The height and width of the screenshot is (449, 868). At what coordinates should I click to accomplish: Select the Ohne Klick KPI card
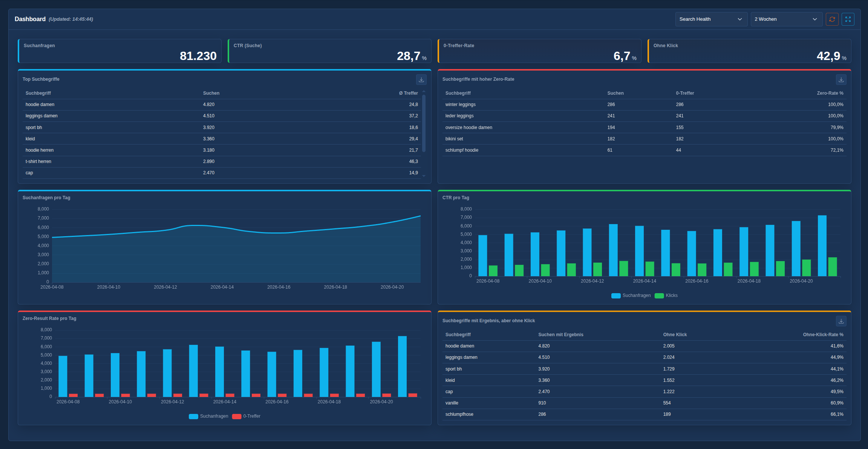point(749,51)
